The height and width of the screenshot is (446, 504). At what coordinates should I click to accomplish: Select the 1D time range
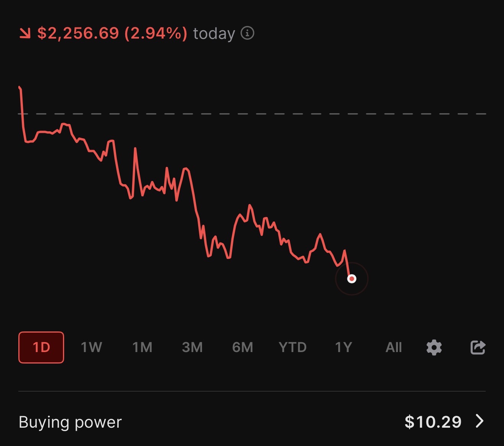(x=41, y=347)
